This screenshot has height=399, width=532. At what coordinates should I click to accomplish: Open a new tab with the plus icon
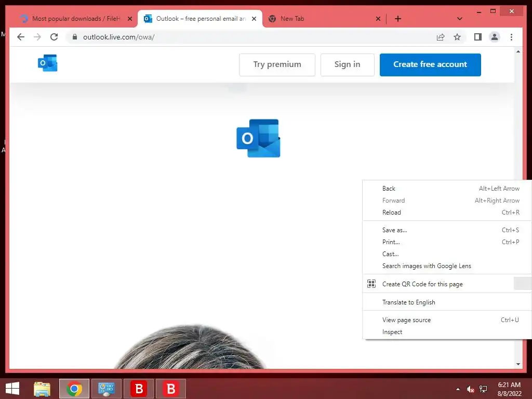pyautogui.click(x=398, y=19)
